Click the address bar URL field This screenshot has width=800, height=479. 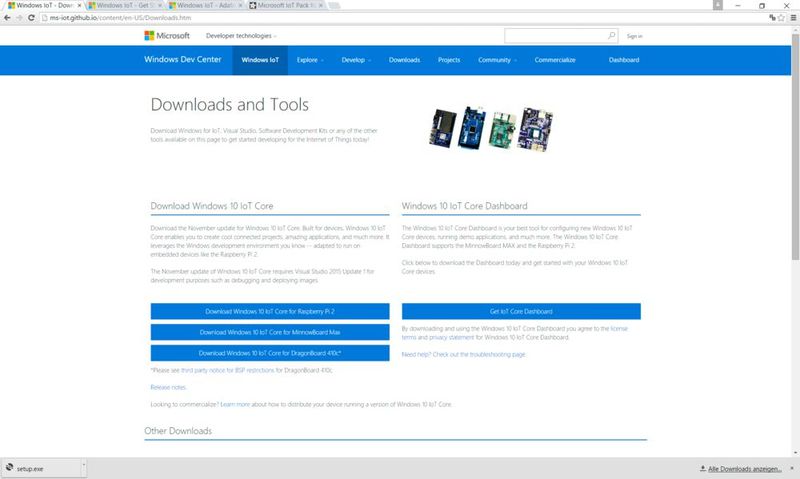pyautogui.click(x=403, y=17)
